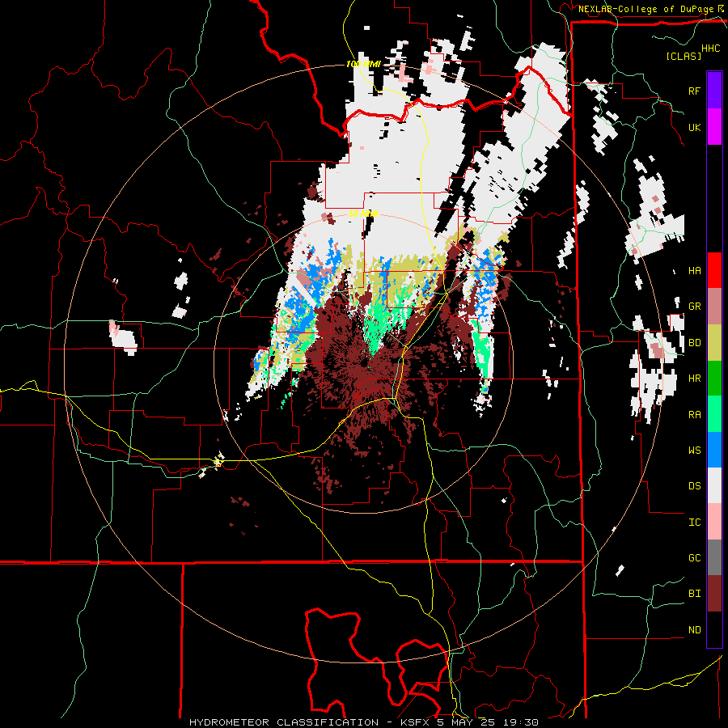Click the DS legend label
The width and height of the screenshot is (728, 728).
[x=694, y=486]
